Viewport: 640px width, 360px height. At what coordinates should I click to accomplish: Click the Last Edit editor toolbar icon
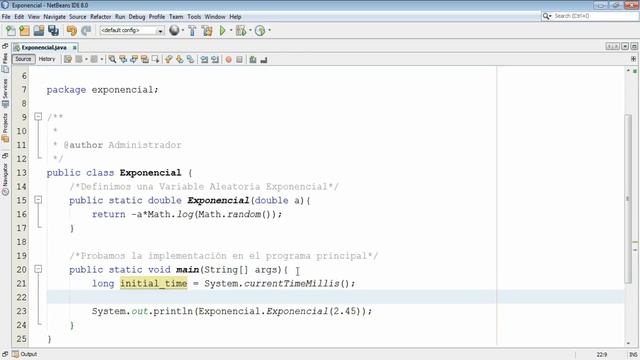pyautogui.click(x=68, y=60)
